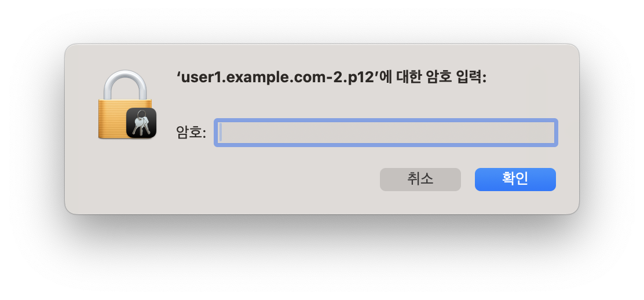Dismiss the dialog with the gray 취소 button
This screenshot has width=644, height=300.
click(x=420, y=179)
